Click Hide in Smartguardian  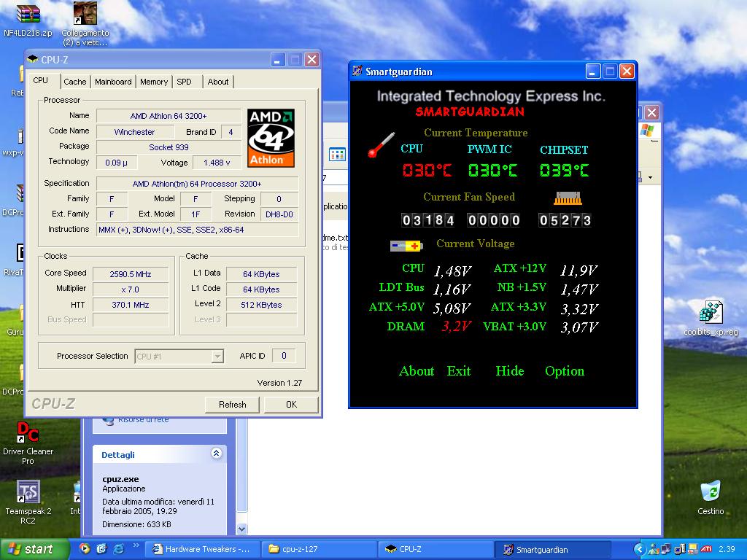click(510, 371)
